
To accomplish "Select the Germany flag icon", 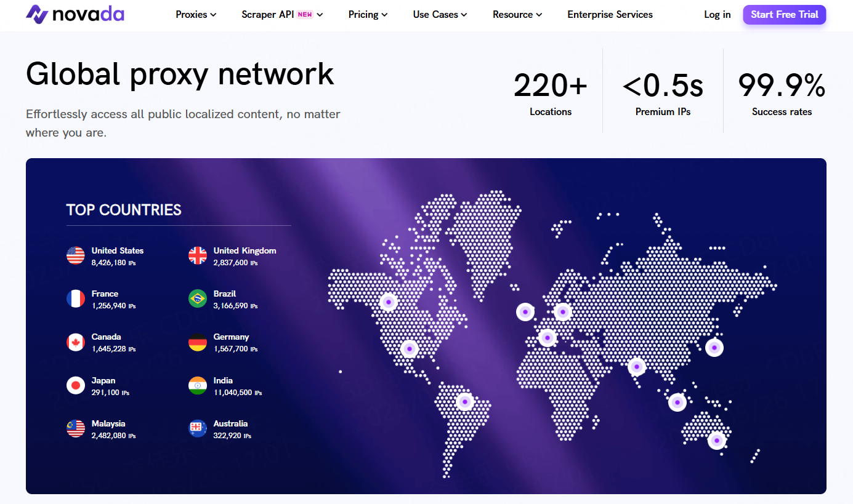I will tap(198, 342).
